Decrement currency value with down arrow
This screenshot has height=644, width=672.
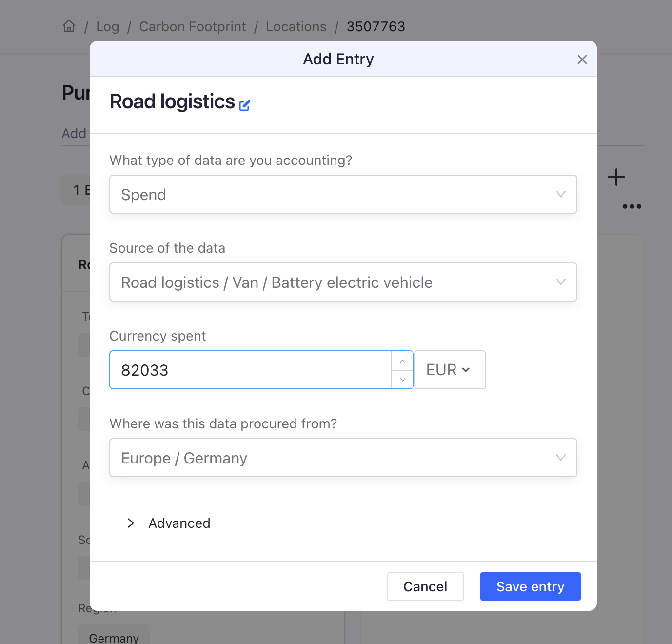pos(403,380)
